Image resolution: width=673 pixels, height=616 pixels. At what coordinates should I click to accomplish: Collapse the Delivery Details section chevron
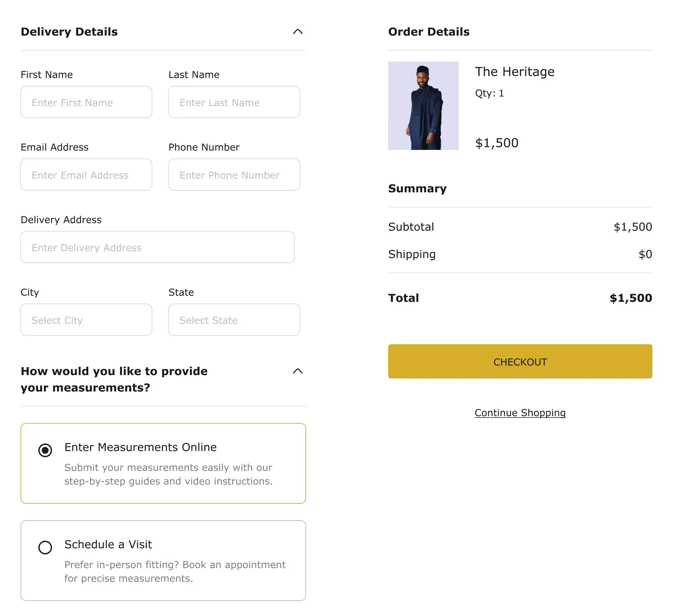point(298,32)
